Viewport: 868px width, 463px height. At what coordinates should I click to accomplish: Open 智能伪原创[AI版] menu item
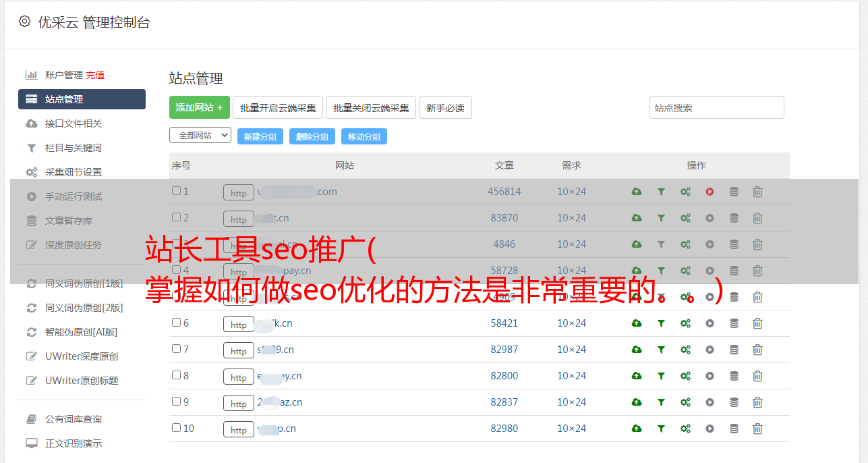pos(82,332)
